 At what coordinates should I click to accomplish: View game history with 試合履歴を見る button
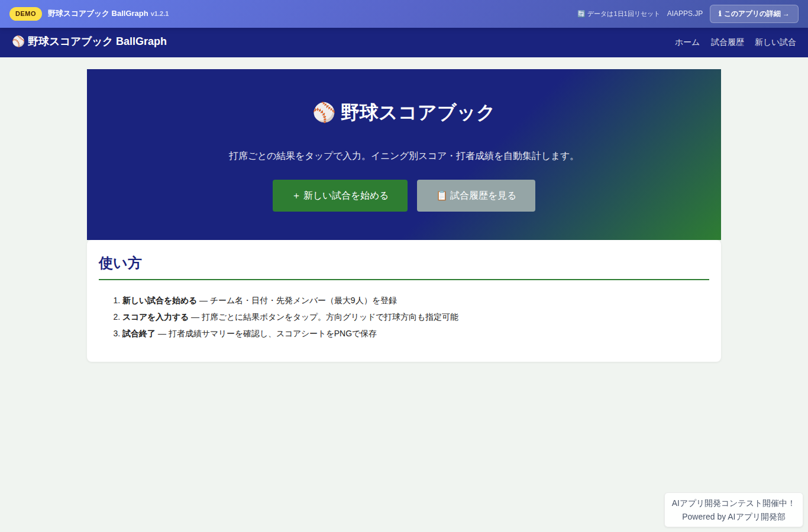[476, 196]
